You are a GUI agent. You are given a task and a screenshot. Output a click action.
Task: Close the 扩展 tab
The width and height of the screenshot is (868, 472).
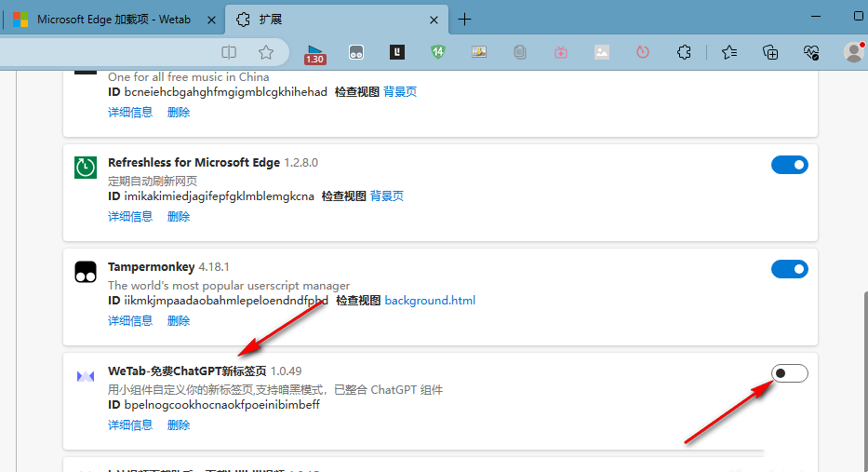(434, 20)
